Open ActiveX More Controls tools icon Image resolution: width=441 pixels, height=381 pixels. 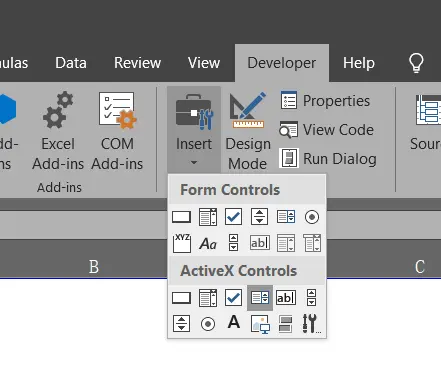pos(311,324)
